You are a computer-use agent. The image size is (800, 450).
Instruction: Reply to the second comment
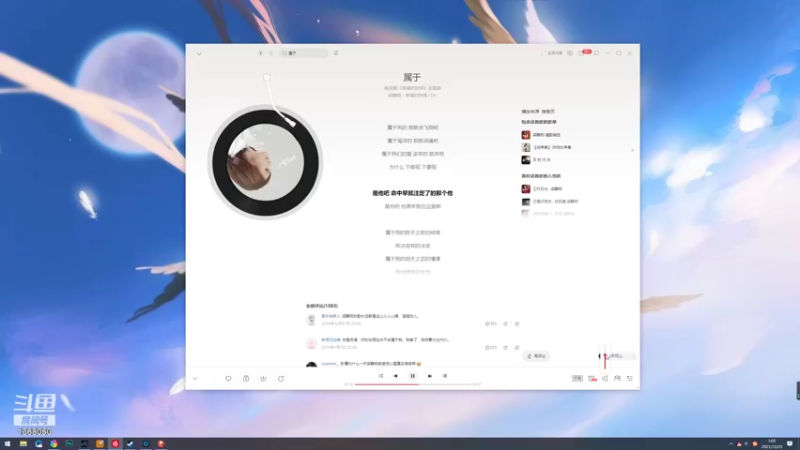(x=517, y=347)
